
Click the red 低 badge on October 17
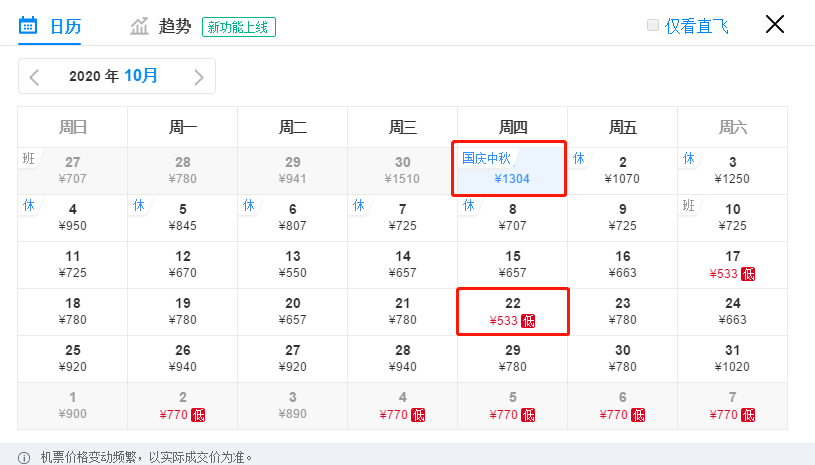click(x=749, y=274)
